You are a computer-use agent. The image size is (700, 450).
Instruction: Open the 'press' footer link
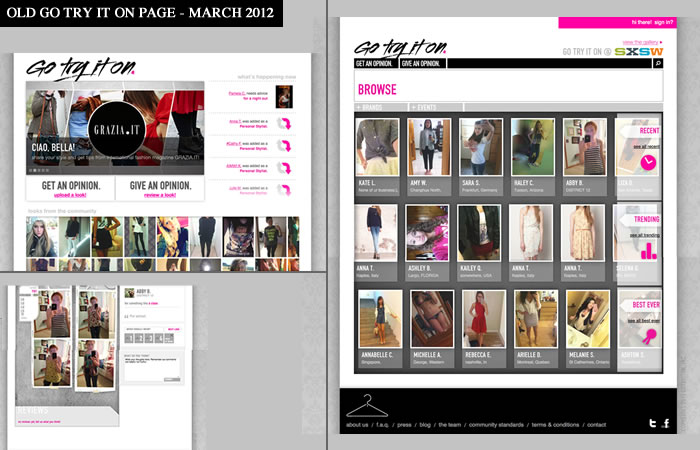coord(404,425)
